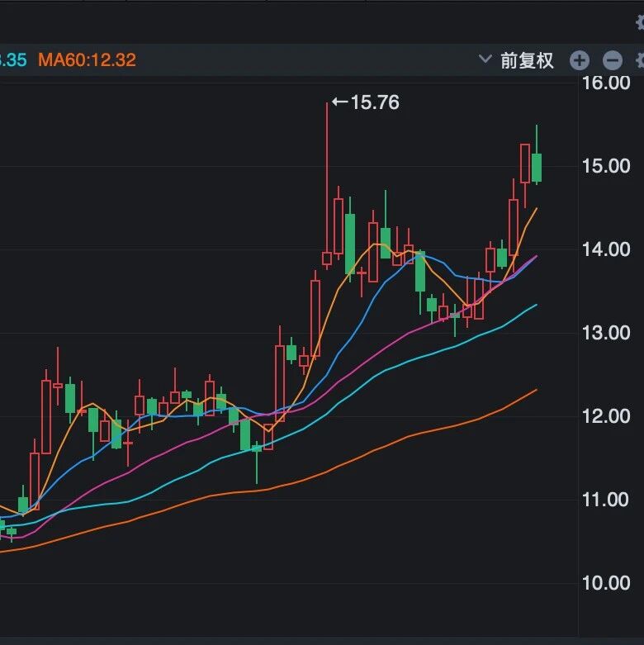644x645 pixels.
Task: Click the 12.00 price axis label
Action: [x=606, y=416]
